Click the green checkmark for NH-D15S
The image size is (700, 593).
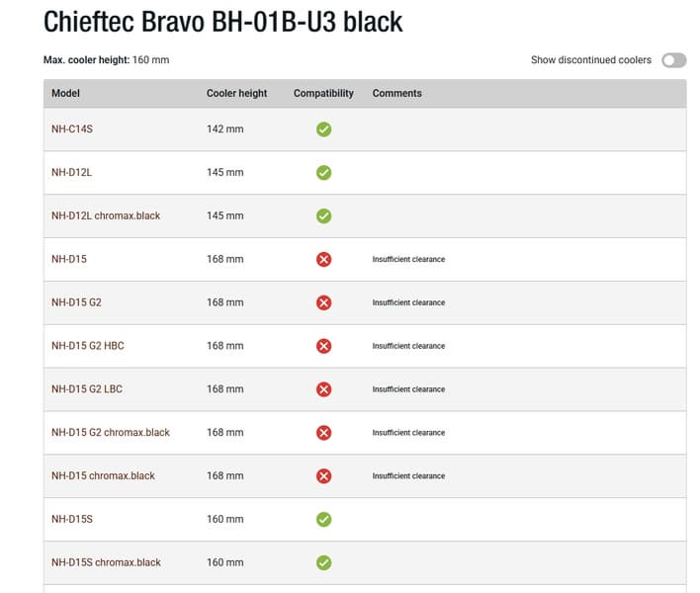323,520
